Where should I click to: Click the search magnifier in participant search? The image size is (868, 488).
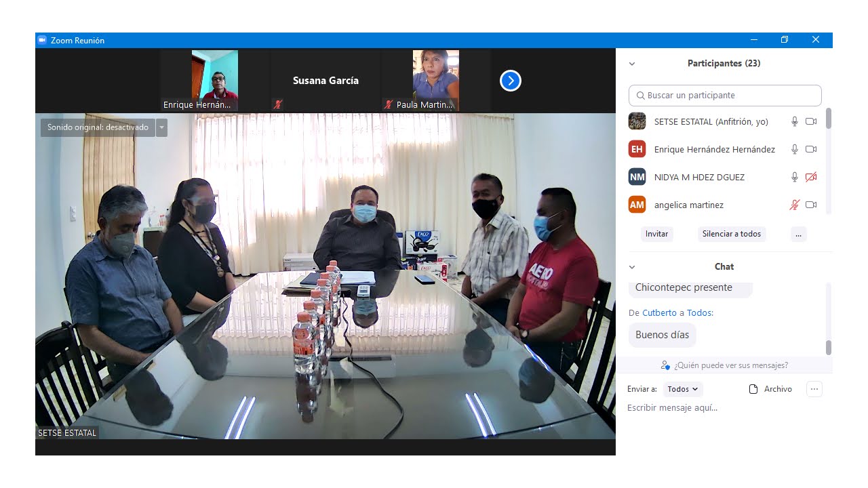[x=640, y=96]
